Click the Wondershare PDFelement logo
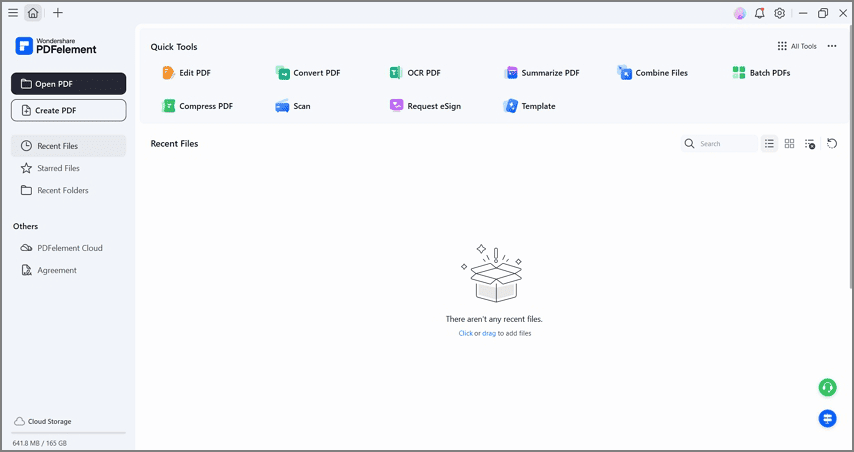Viewport: 854px width, 452px height. click(56, 46)
